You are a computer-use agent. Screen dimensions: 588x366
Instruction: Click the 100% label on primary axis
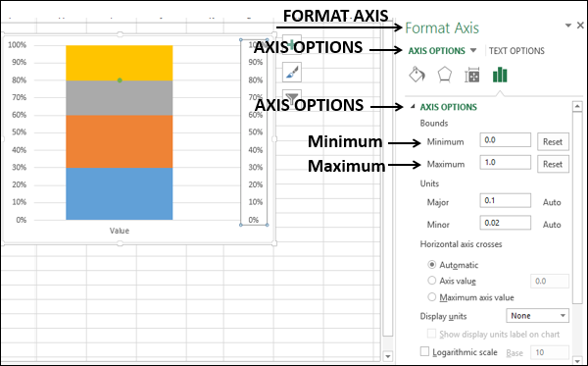[18, 45]
